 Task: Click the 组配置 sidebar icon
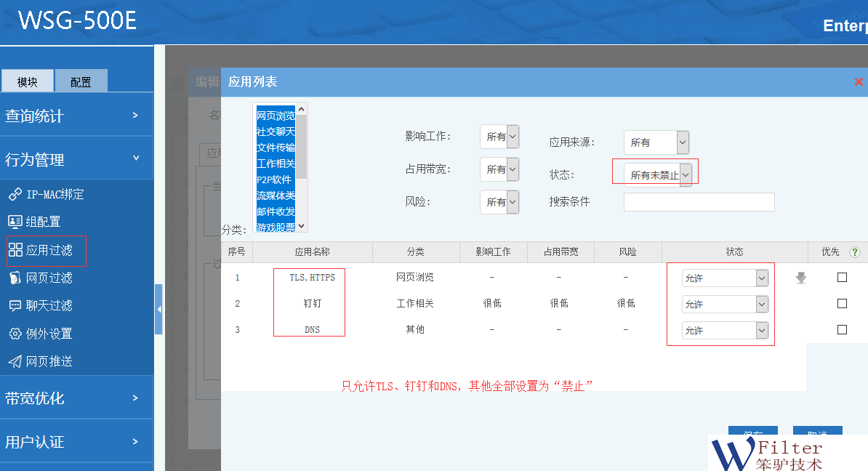click(15, 222)
